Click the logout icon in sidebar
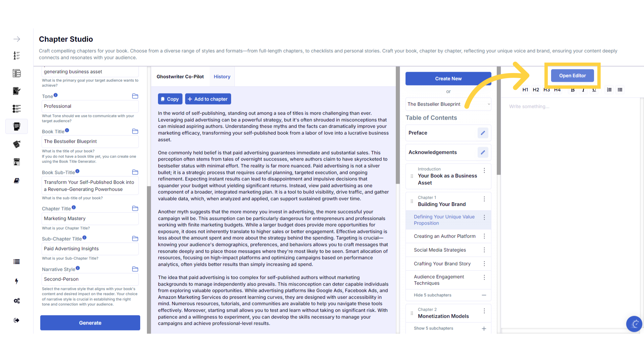The height and width of the screenshot is (362, 644). (x=17, y=320)
